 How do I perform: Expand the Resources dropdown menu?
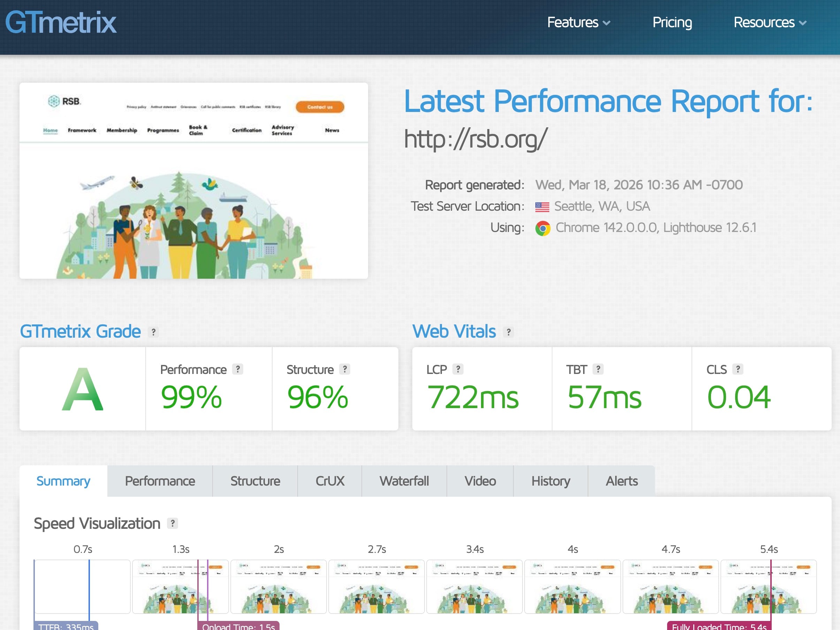pos(769,22)
